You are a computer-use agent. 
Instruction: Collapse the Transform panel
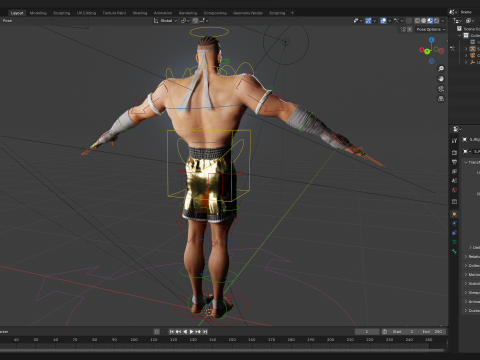pos(466,162)
